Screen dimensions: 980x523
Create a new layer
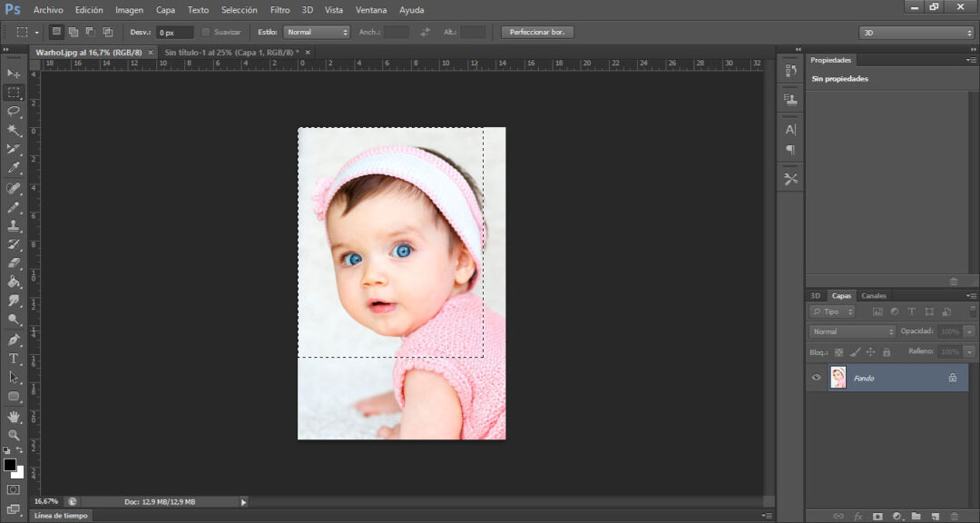[935, 516]
